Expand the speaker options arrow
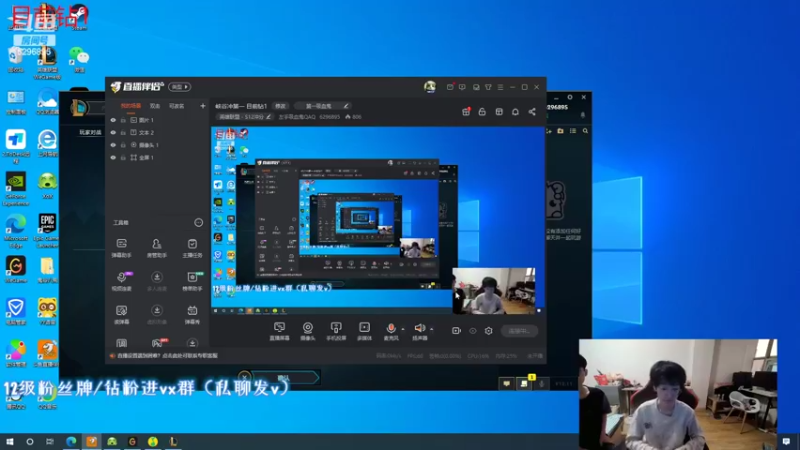The image size is (800, 450). 432,329
